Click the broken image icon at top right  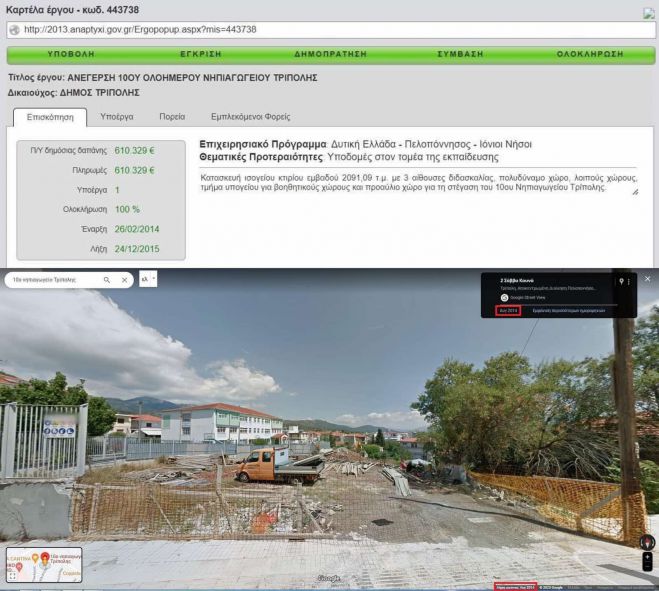pos(649,13)
